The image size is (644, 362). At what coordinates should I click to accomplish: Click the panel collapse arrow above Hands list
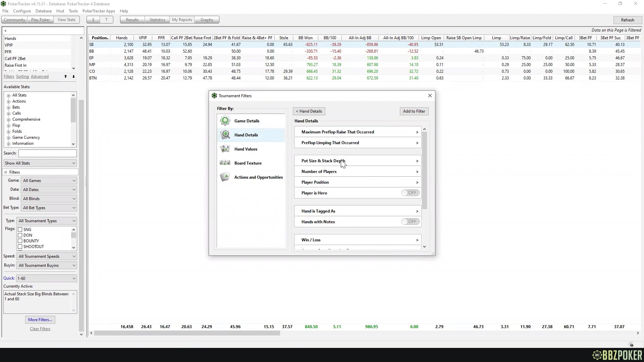5,30
